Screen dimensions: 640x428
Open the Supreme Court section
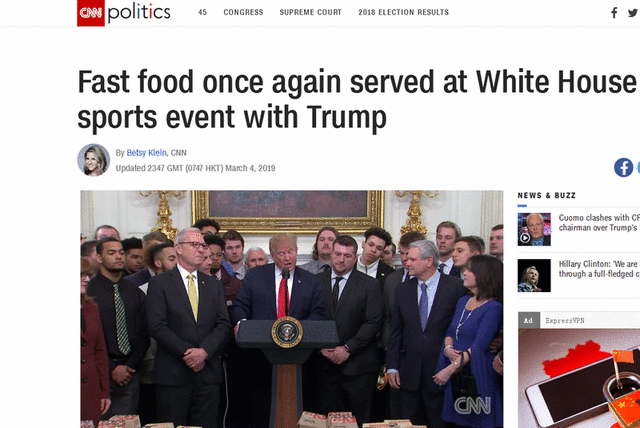pyautogui.click(x=311, y=12)
